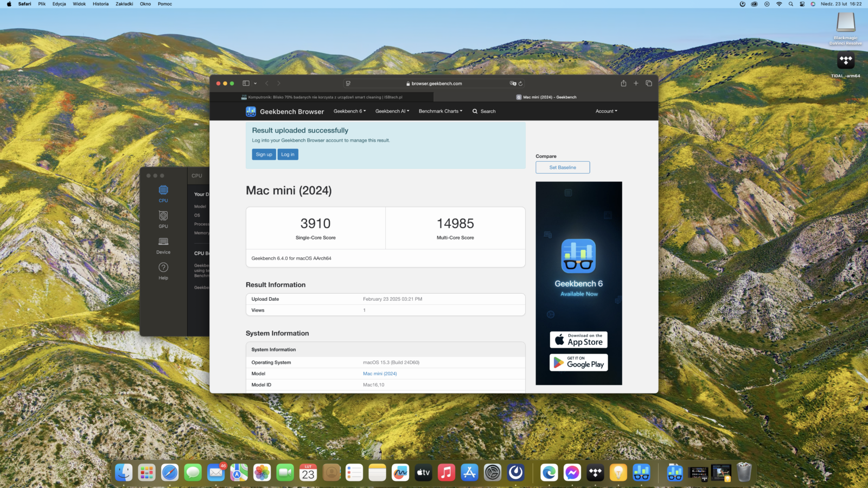Open a new tab with plus icon
Viewport: 868px width, 488px height.
[636, 83]
